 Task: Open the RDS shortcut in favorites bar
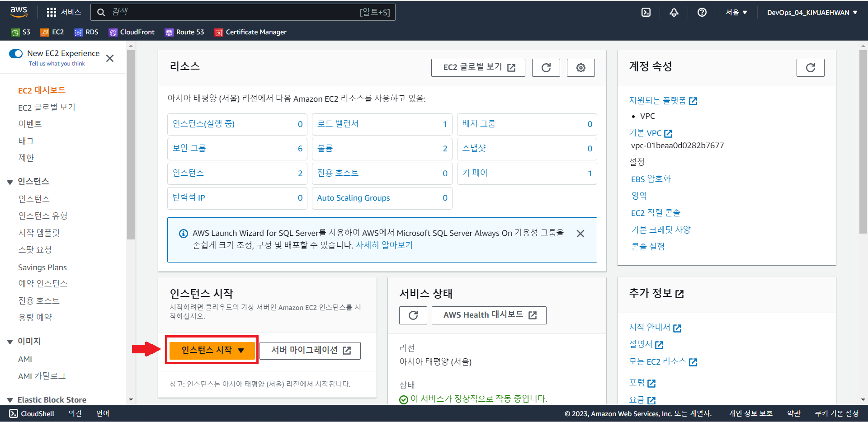coord(86,32)
